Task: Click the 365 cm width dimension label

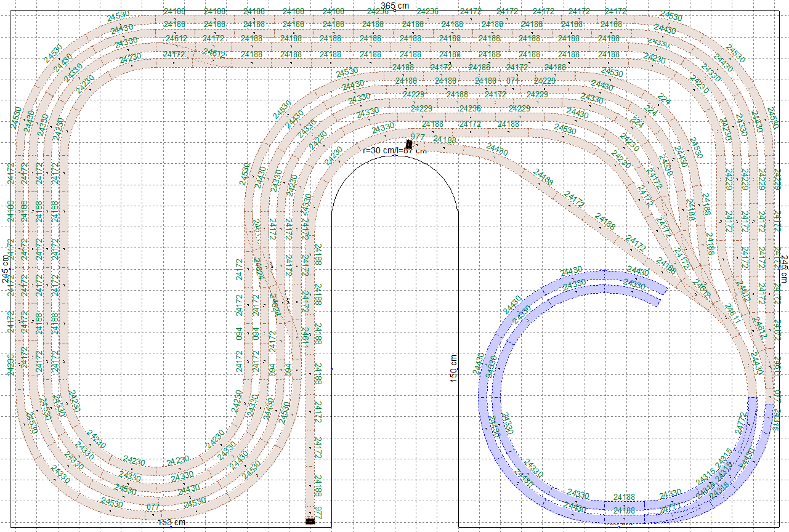Action: point(395,5)
